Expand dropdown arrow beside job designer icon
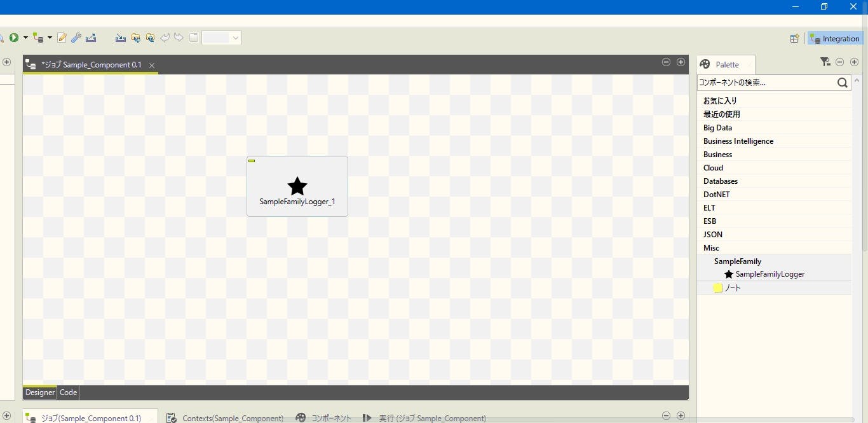This screenshot has height=423, width=868. [50, 38]
